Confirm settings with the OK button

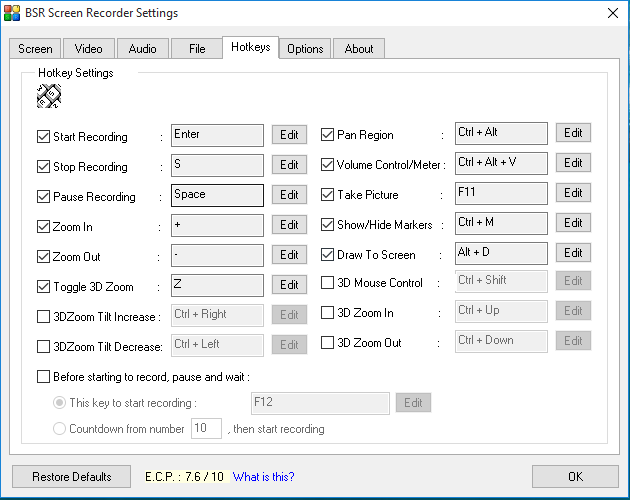(x=575, y=477)
